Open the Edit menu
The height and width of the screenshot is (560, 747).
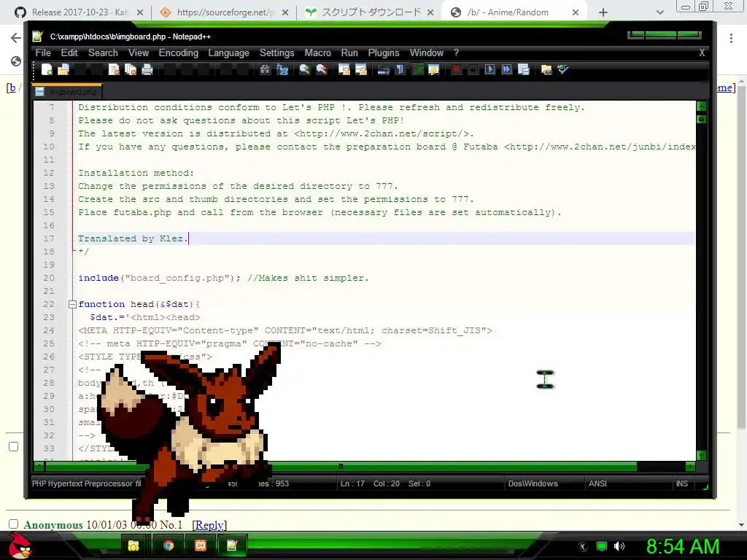69,52
